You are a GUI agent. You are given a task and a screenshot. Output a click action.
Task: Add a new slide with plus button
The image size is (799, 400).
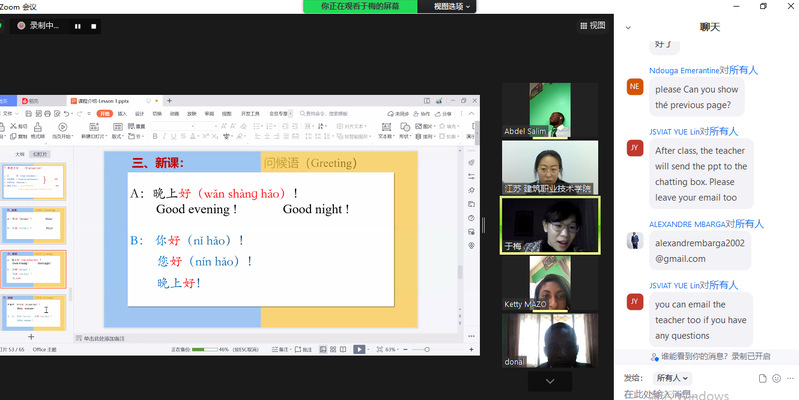[30, 337]
